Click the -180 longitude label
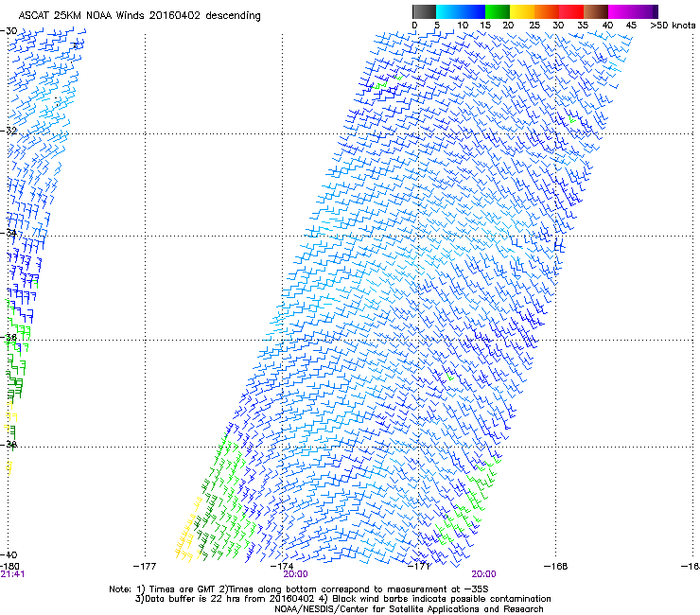The width and height of the screenshot is (700, 615). [9, 566]
